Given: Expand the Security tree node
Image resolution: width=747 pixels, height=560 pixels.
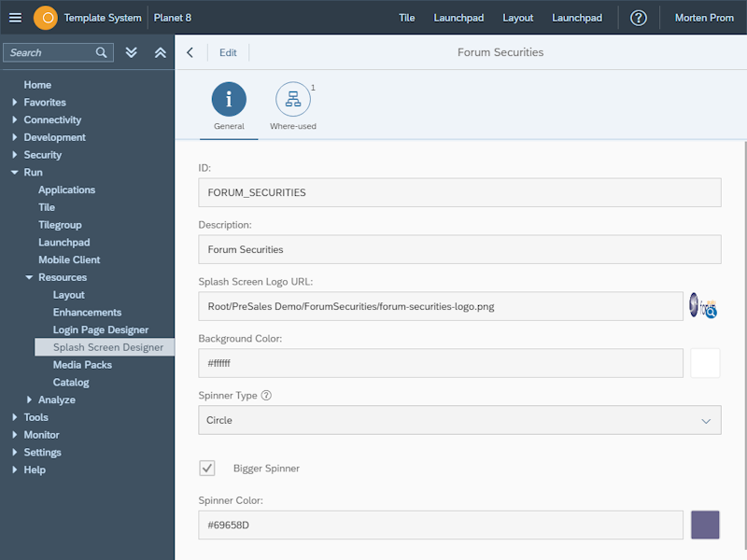Looking at the screenshot, I should tap(15, 155).
